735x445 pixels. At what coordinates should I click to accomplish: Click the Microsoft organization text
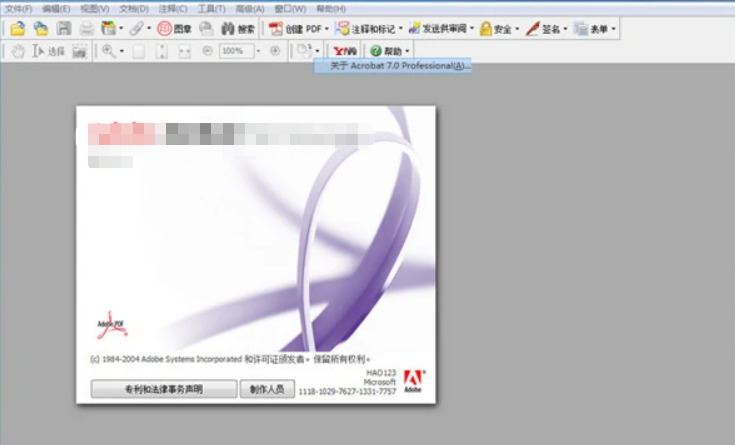(380, 382)
